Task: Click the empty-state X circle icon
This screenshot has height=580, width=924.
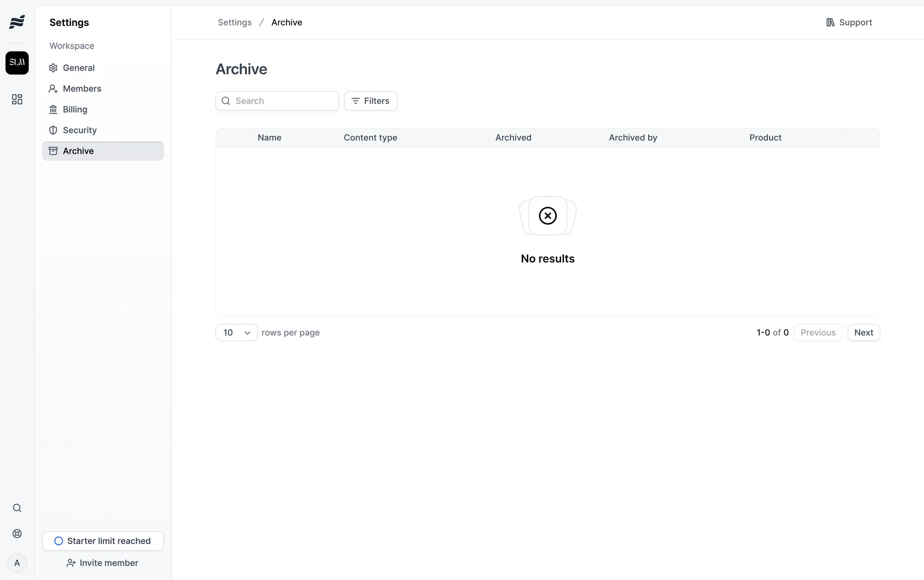Action: tap(547, 216)
